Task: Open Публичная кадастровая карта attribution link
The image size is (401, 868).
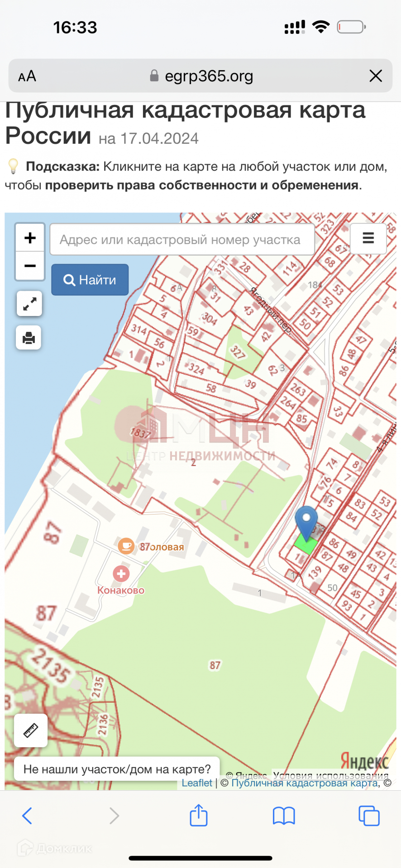Action: (x=305, y=783)
